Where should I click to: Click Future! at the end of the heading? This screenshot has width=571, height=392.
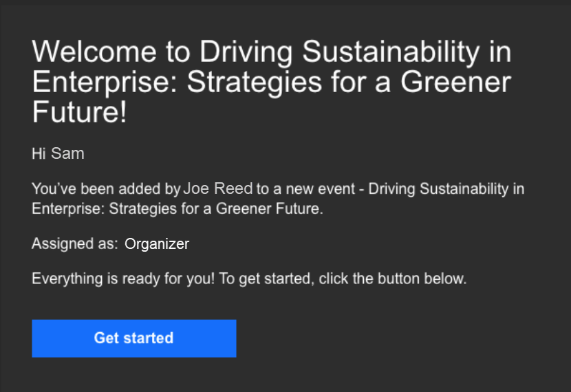click(79, 113)
